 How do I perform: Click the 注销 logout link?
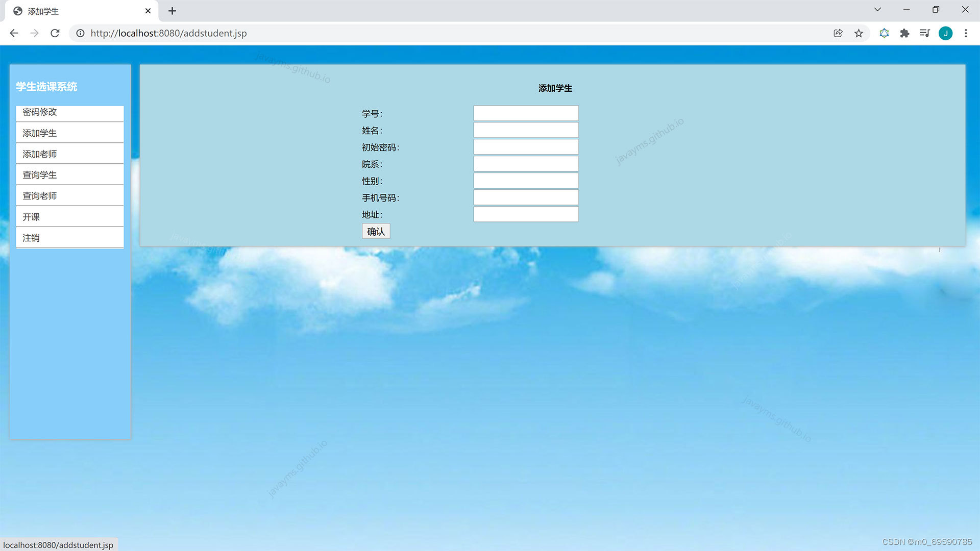click(x=31, y=238)
